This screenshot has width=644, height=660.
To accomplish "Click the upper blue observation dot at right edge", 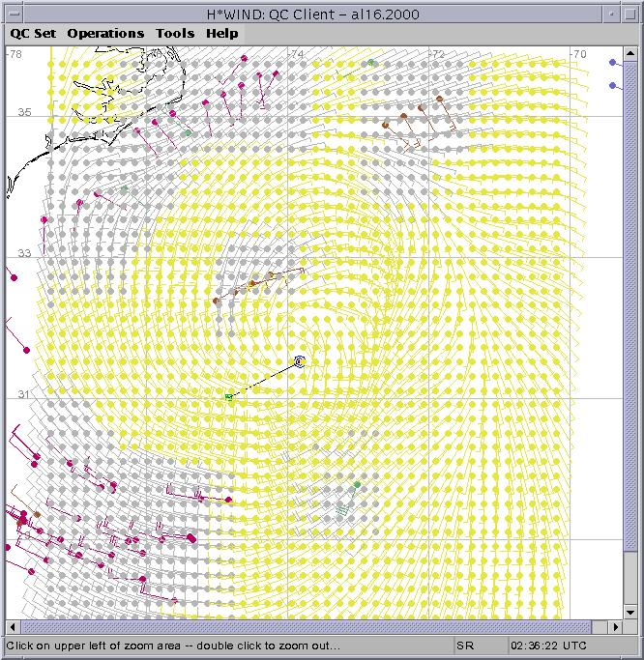I will point(613,63).
